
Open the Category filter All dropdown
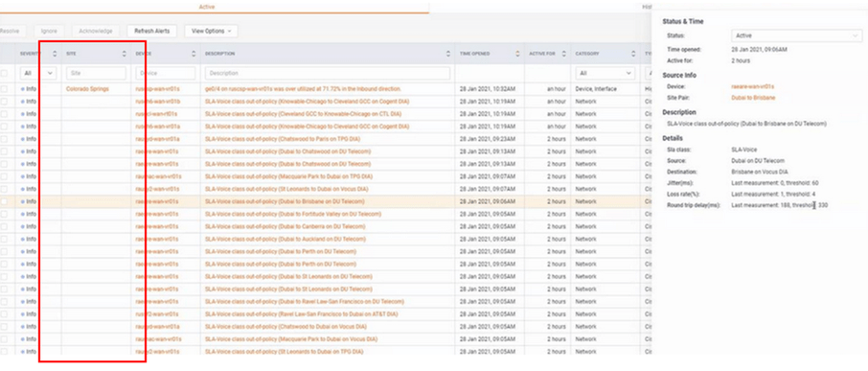point(605,73)
